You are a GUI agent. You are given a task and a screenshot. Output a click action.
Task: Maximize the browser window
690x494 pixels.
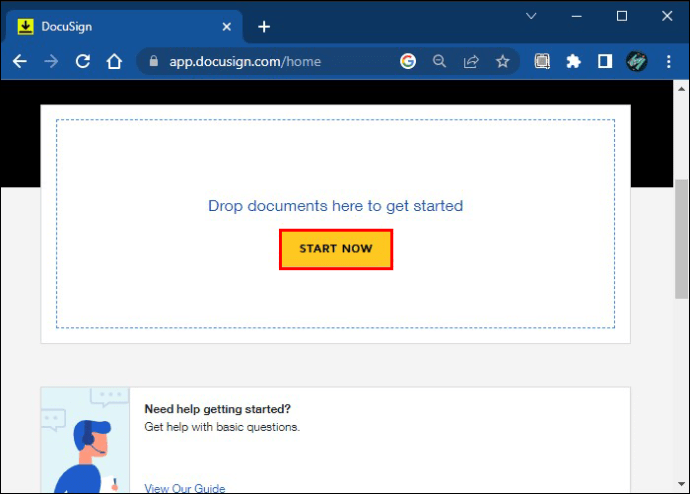[622, 16]
